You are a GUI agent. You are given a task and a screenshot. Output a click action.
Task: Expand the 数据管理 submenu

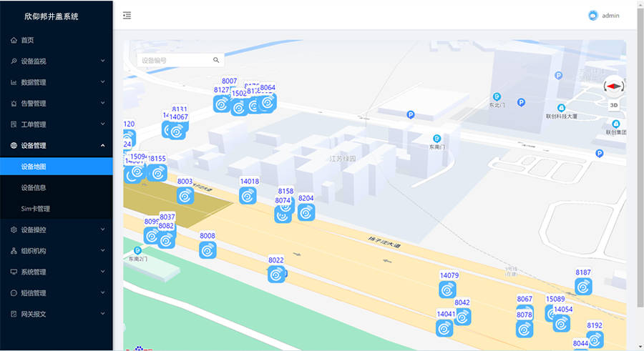57,82
